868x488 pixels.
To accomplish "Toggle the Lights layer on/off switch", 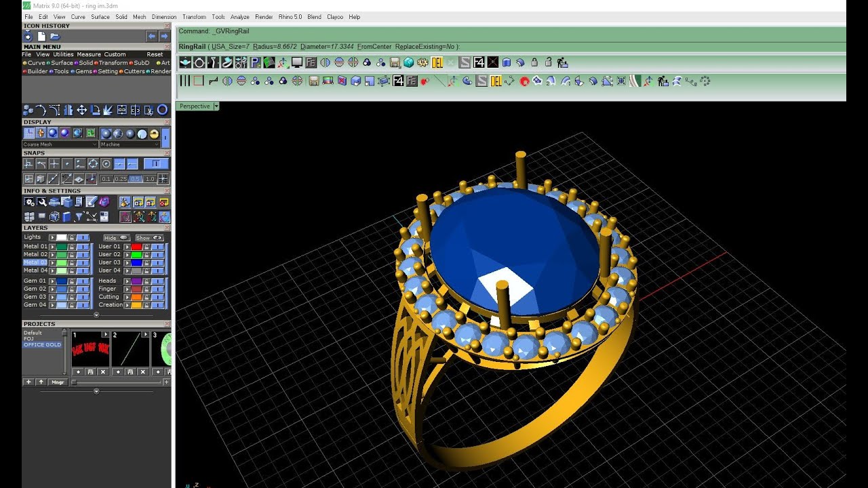I will pos(83,237).
